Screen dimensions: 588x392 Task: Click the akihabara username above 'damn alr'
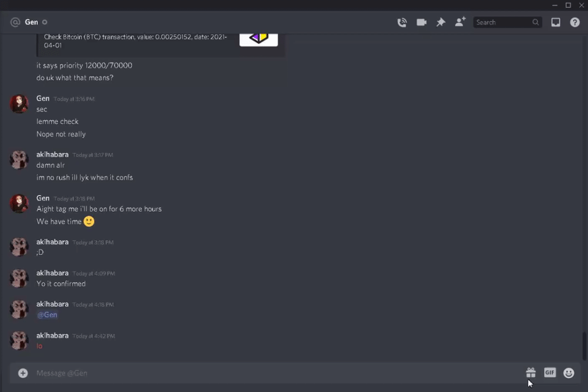point(52,154)
